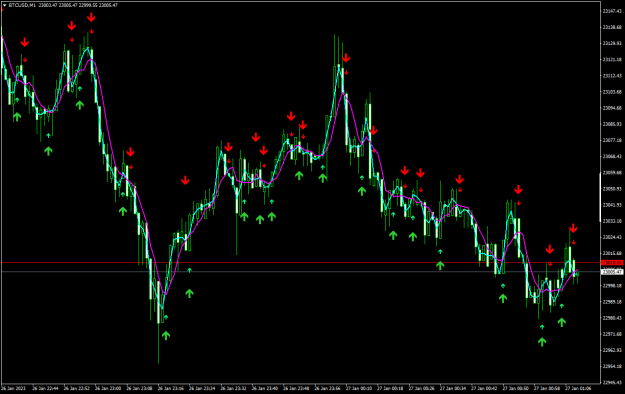Viewport: 625px width, 394px height.
Task: Click the 23112.43 label on price scale
Action: 612,76
